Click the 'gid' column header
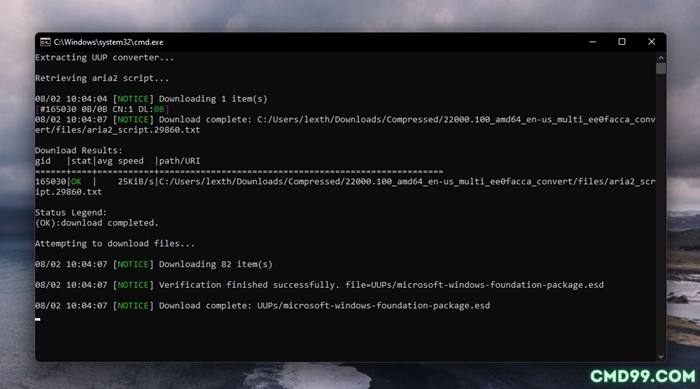 [43, 161]
